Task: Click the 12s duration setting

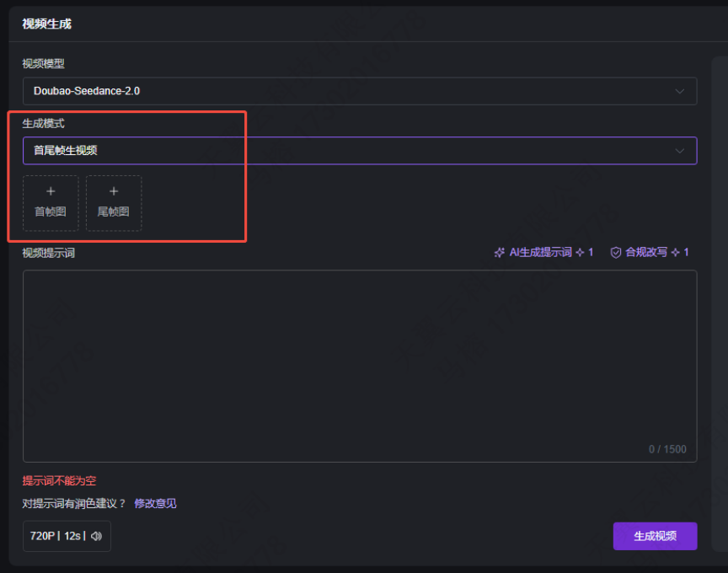Action: pos(72,536)
